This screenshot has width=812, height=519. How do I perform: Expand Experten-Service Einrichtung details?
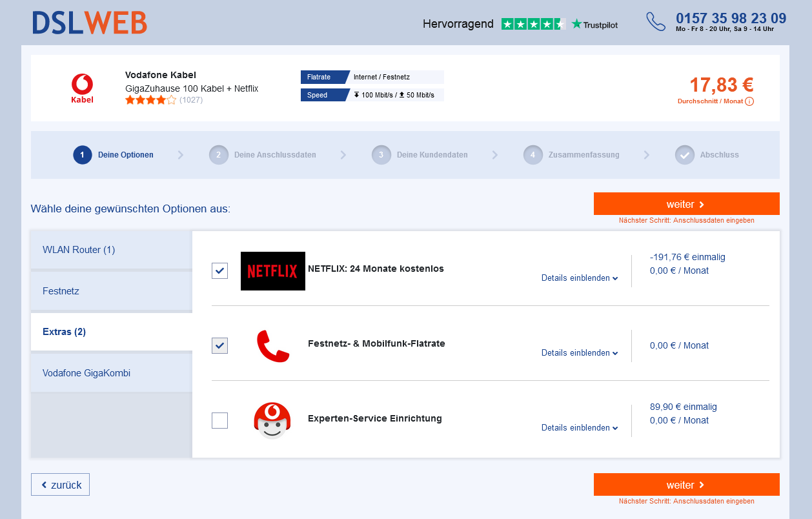(x=579, y=427)
